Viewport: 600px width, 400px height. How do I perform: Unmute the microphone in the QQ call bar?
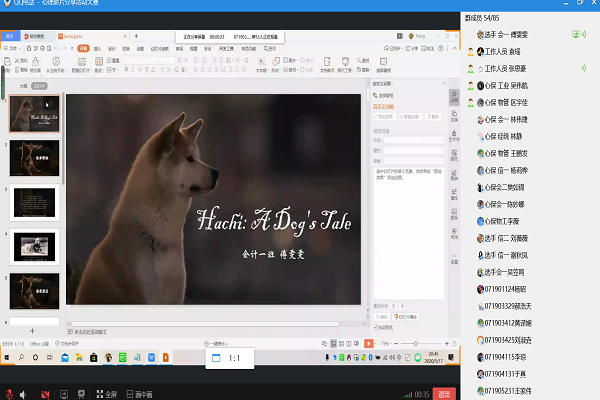point(9,394)
